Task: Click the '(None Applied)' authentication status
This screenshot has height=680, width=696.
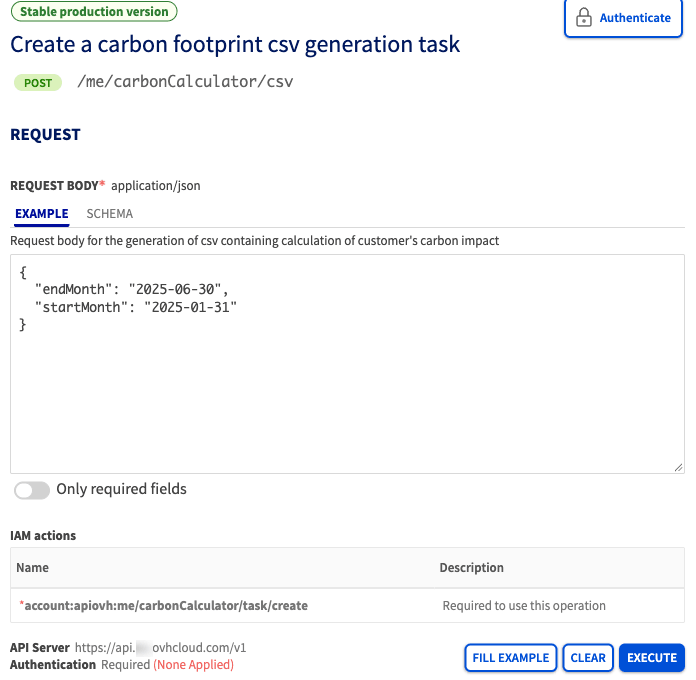Action: click(194, 664)
